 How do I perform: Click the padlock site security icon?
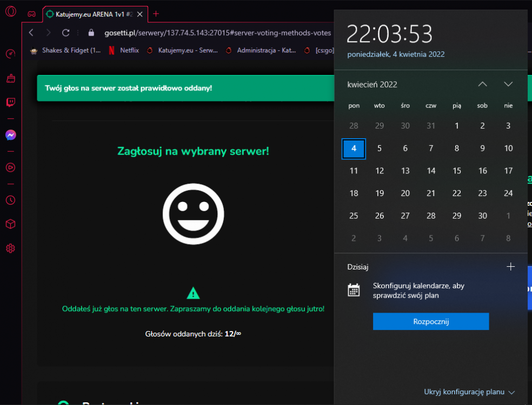click(91, 32)
